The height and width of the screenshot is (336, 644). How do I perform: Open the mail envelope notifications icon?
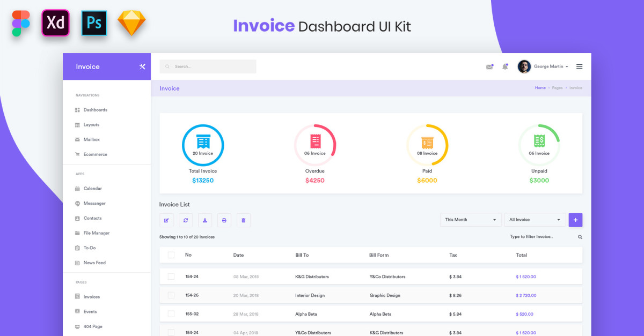coord(489,67)
